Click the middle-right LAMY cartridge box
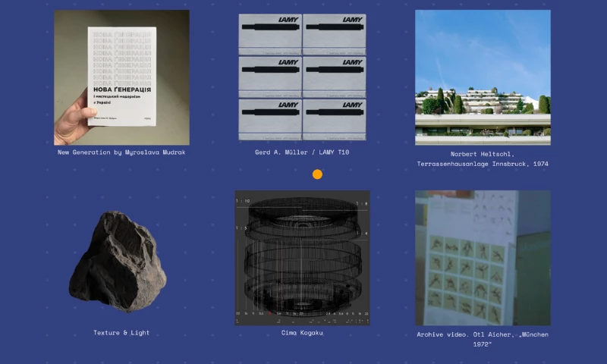 tap(335, 76)
